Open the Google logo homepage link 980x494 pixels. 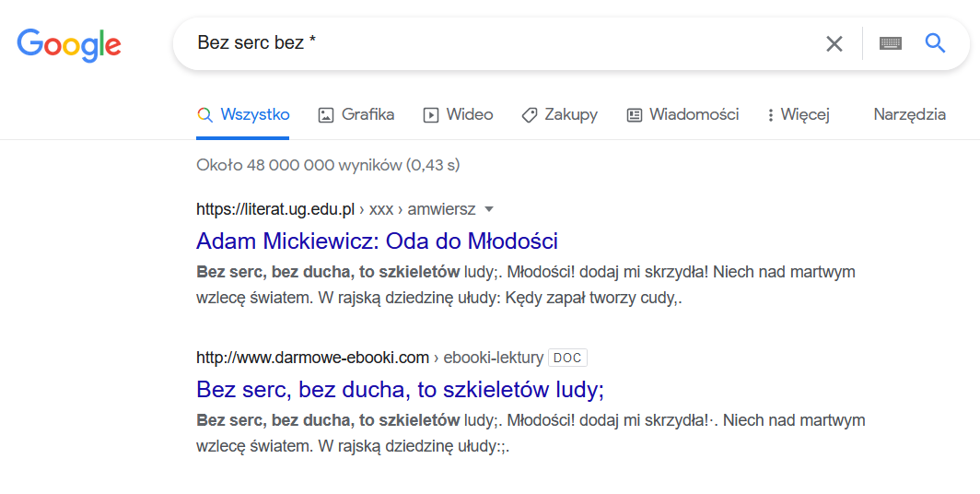pyautogui.click(x=69, y=44)
